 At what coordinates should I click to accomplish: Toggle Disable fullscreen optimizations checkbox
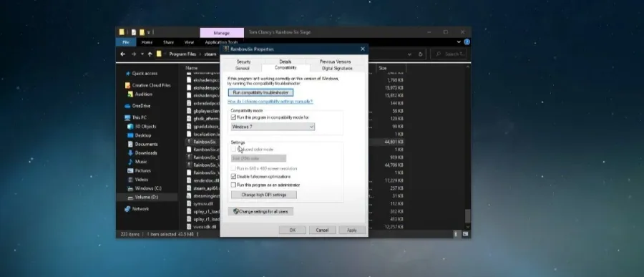click(x=233, y=177)
